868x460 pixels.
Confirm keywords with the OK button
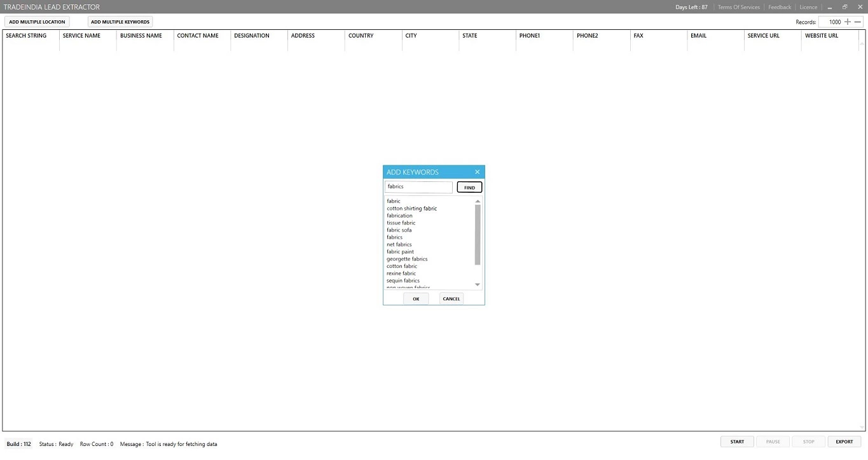pos(416,298)
